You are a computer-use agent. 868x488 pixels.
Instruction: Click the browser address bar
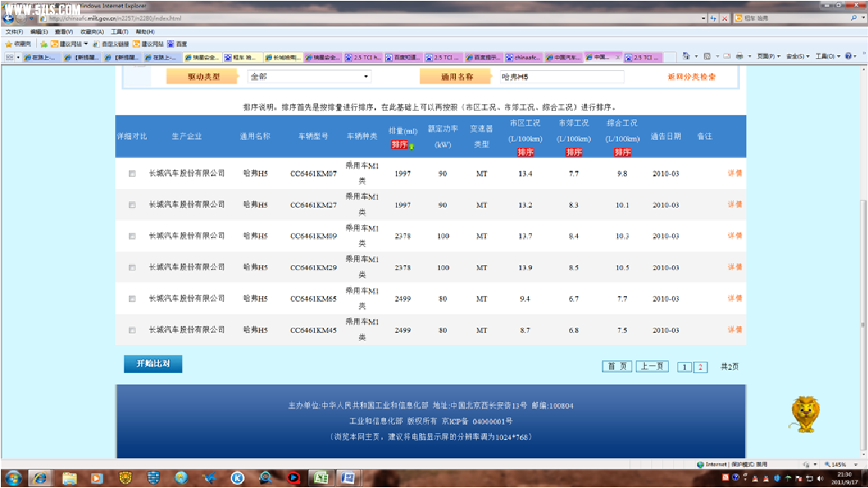pos(371,18)
